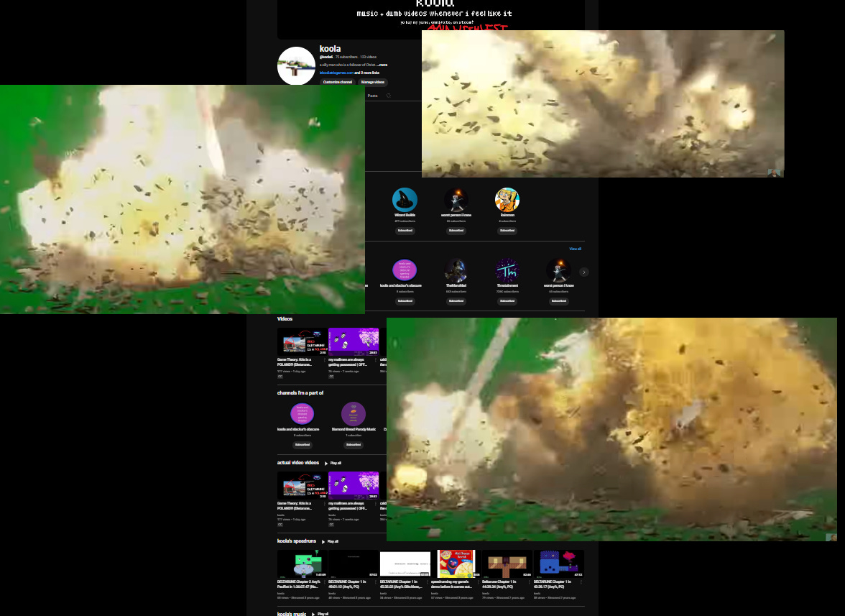
Task: Open the koola's music playlist title
Action: (292, 614)
